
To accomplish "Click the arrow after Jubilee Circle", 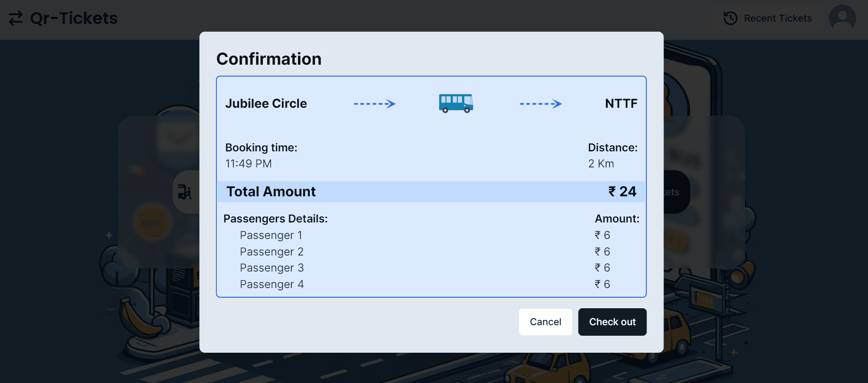I will 375,104.
